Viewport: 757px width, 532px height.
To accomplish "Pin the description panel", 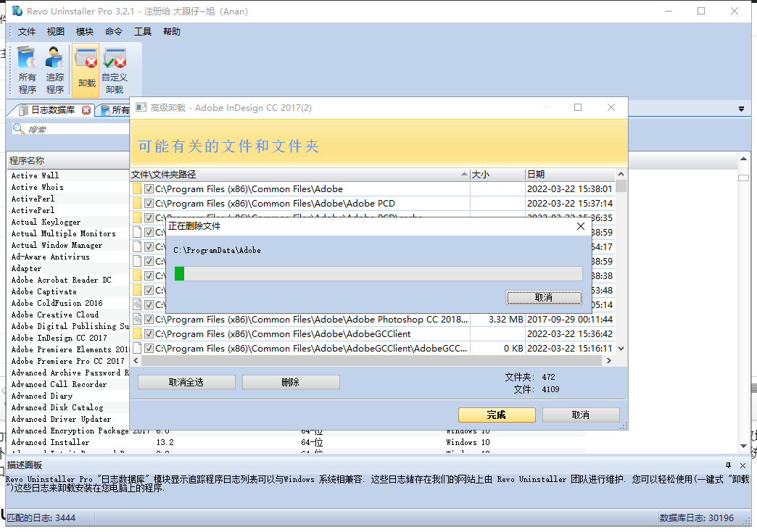I will pyautogui.click(x=728, y=465).
